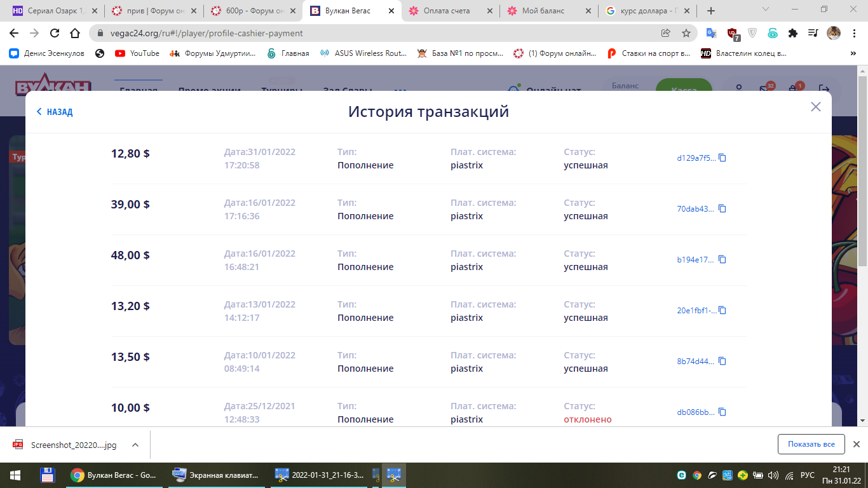Viewport: 868px width, 488px height.
Task: Expand the tab search dropdown
Action: [766, 10]
